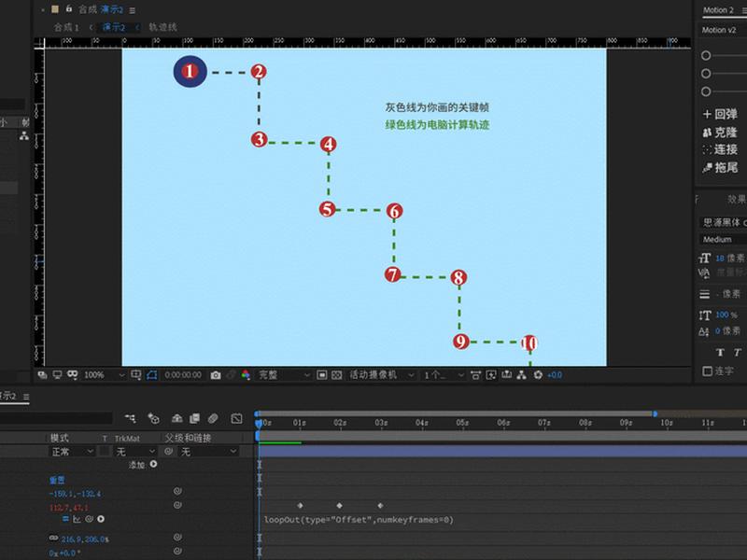
Task: Click the 克隆 button
Action: tap(720, 132)
